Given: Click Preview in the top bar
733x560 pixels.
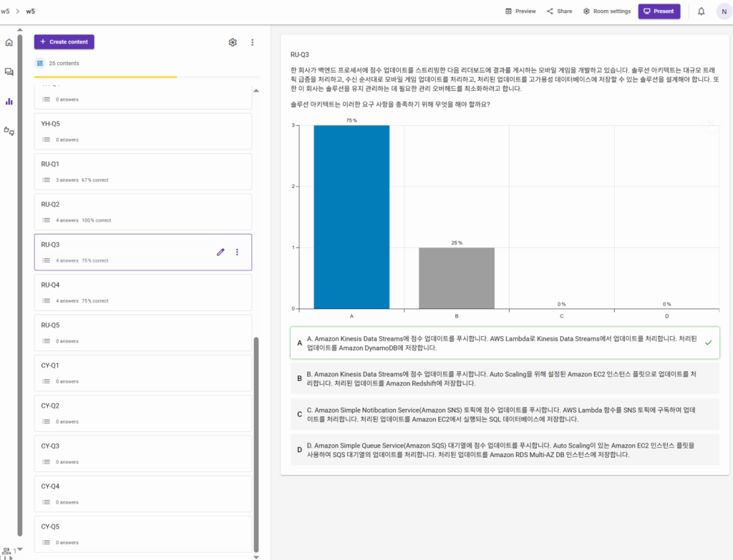Looking at the screenshot, I should click(520, 11).
